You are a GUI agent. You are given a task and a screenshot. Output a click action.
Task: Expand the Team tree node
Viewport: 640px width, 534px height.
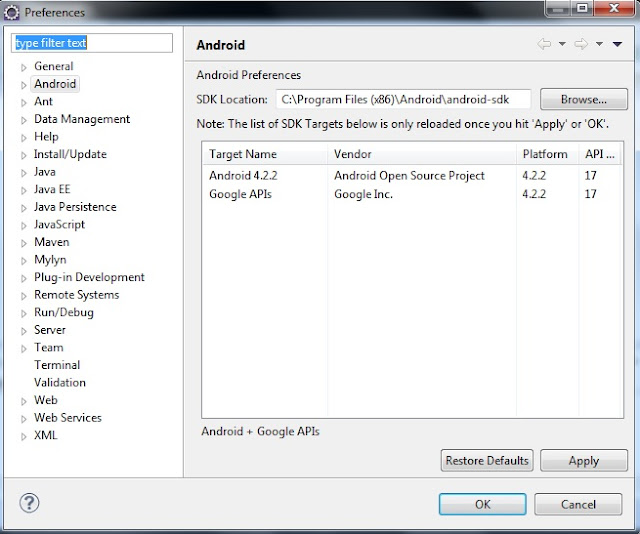pos(24,349)
